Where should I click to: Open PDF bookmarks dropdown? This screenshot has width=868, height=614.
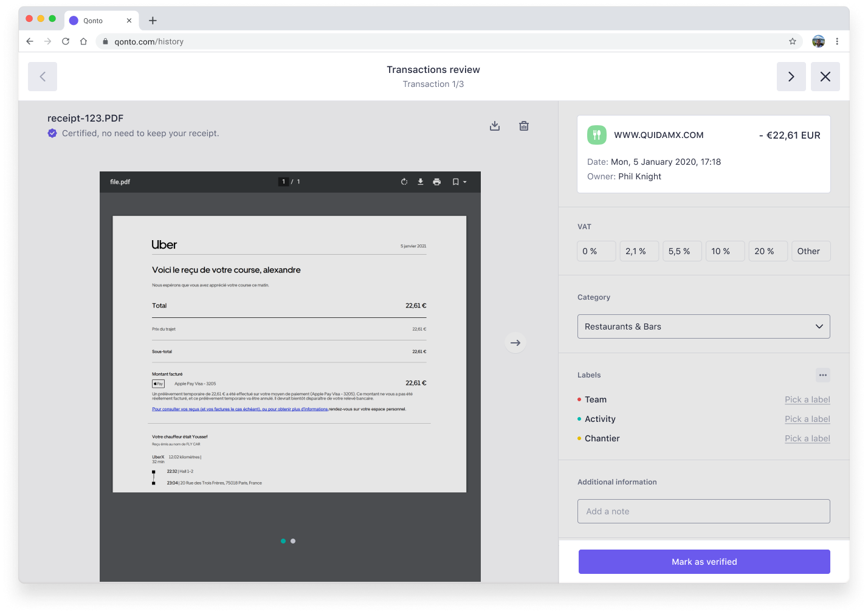pyautogui.click(x=460, y=182)
